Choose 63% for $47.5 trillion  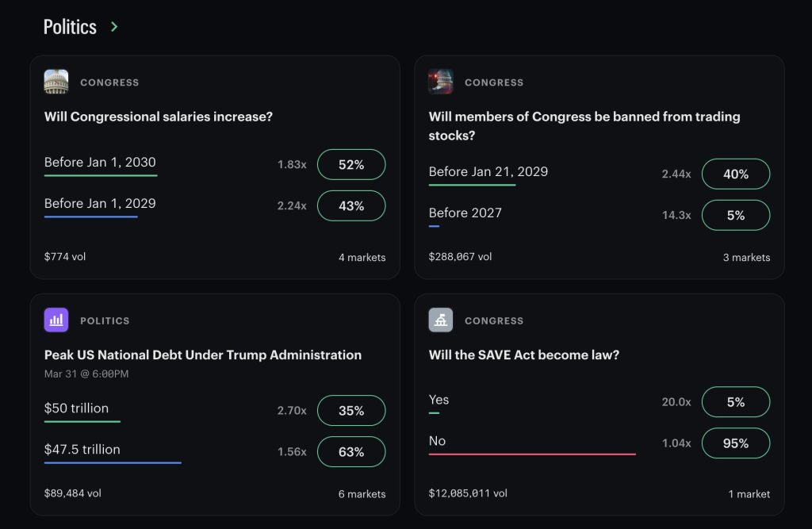point(351,452)
